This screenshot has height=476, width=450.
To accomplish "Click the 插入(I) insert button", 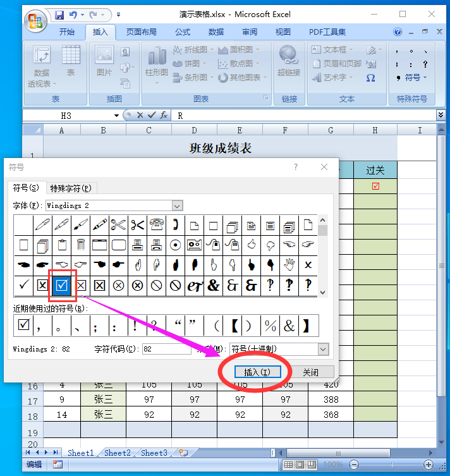I will (257, 372).
